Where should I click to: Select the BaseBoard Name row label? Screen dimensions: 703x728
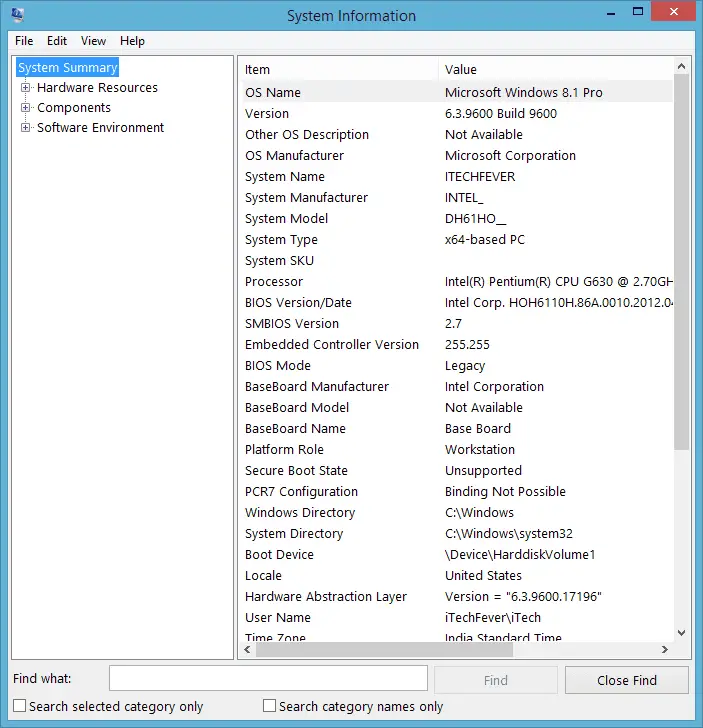coord(295,428)
